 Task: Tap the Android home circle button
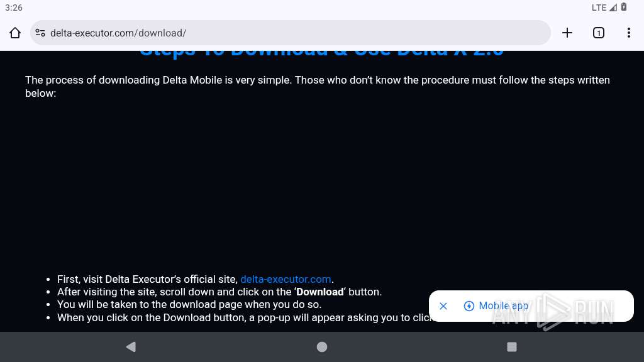click(322, 347)
